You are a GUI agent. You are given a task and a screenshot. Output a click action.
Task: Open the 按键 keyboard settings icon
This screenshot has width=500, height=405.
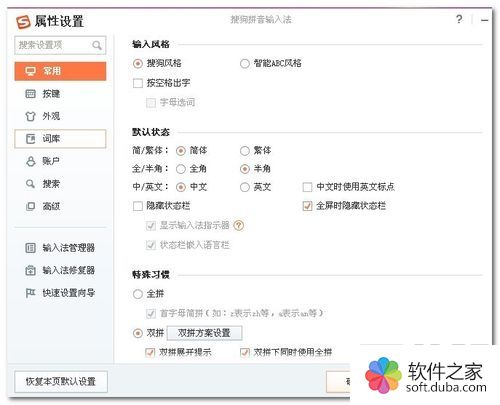pos(30,94)
